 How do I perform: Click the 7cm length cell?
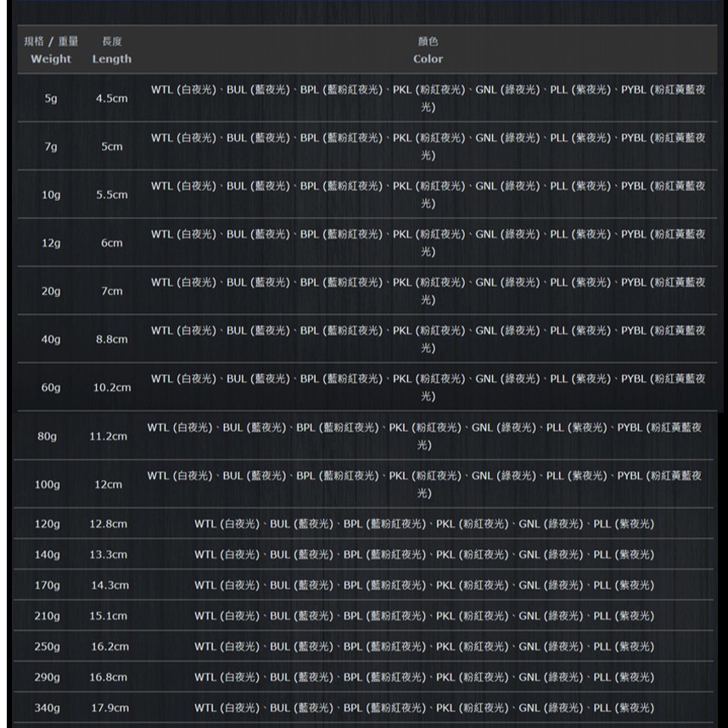coord(111,291)
